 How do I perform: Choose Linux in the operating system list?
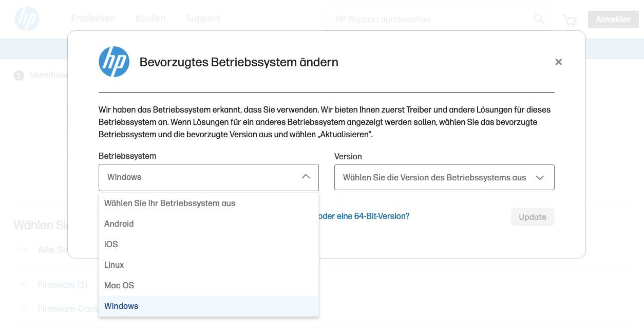(209, 265)
